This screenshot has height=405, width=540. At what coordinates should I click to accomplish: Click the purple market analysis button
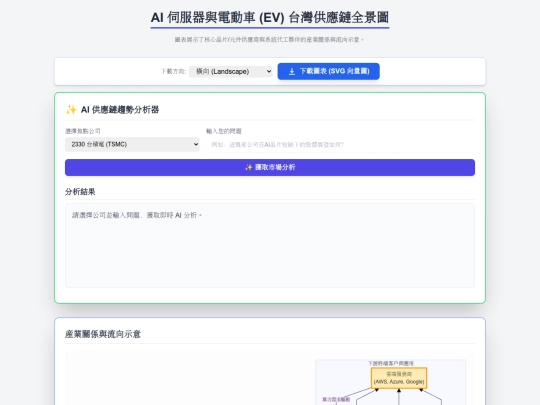click(x=270, y=167)
